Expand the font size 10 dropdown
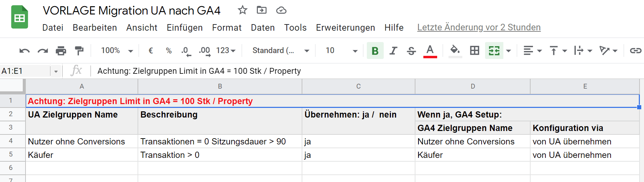This screenshot has width=644, height=182. [x=341, y=51]
